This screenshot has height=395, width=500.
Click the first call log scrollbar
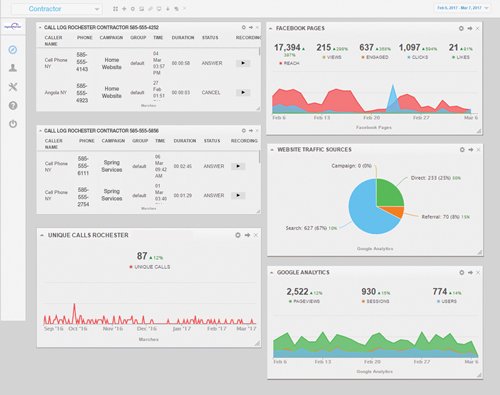pos(259,52)
